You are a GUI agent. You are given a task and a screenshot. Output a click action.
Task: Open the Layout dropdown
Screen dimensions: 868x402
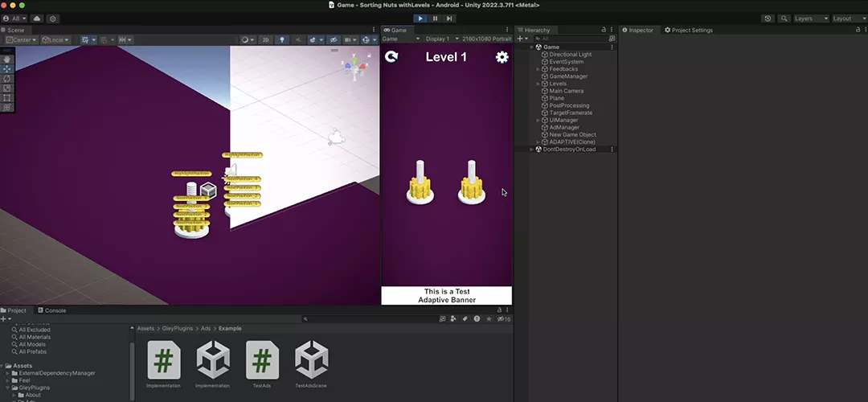847,18
